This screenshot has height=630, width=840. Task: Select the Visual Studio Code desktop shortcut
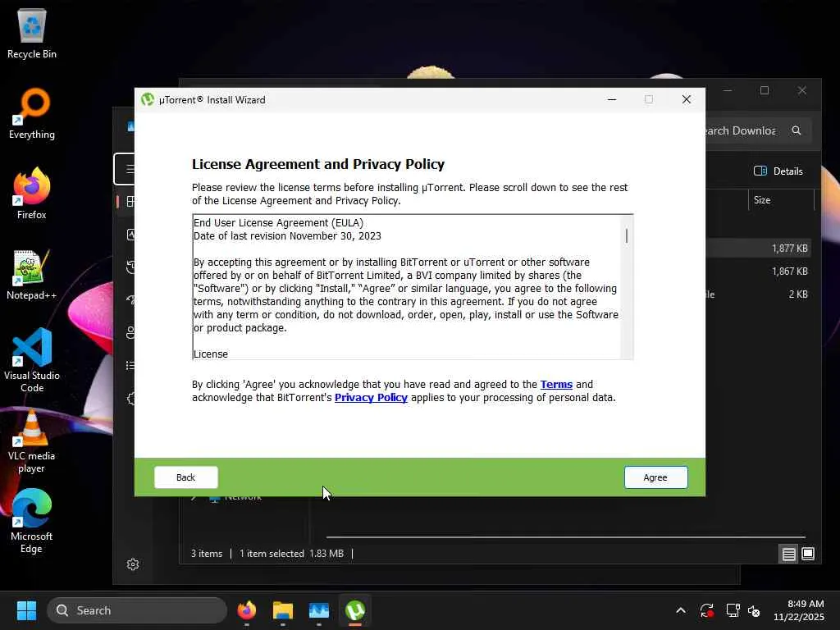(x=32, y=361)
